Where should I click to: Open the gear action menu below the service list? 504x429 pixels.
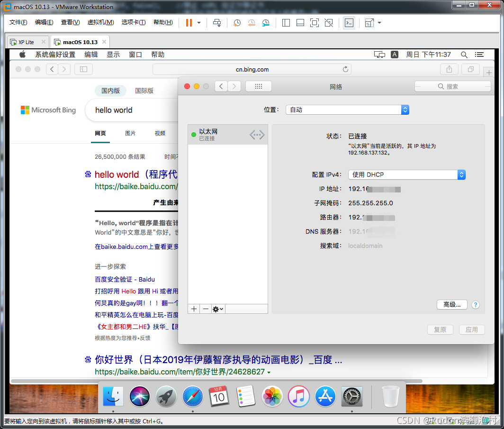pyautogui.click(x=218, y=309)
